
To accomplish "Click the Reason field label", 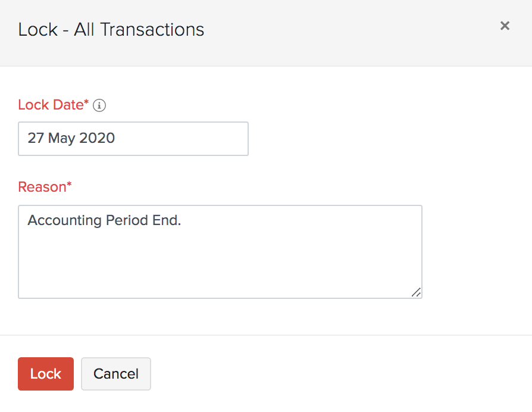I will (x=42, y=187).
